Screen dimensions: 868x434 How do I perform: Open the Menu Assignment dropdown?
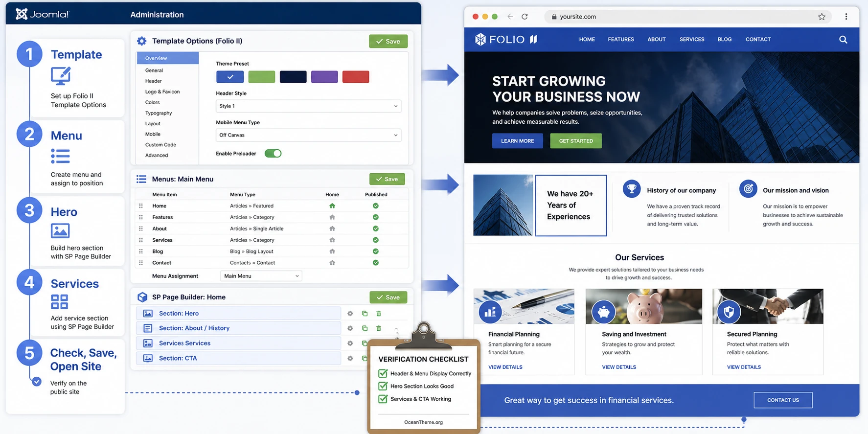[261, 276]
